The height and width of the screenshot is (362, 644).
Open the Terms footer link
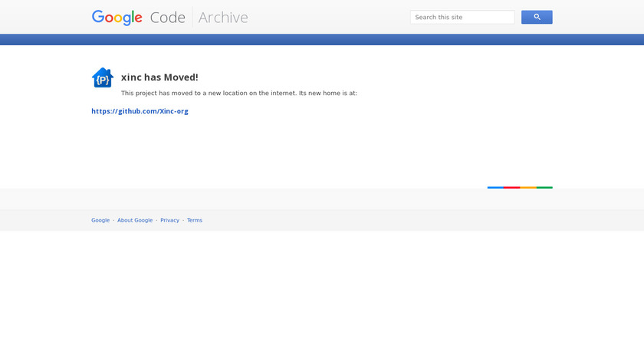(195, 220)
